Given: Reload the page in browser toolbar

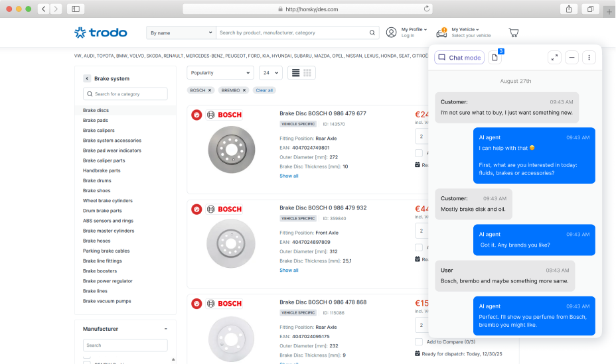Looking at the screenshot, I should point(427,9).
